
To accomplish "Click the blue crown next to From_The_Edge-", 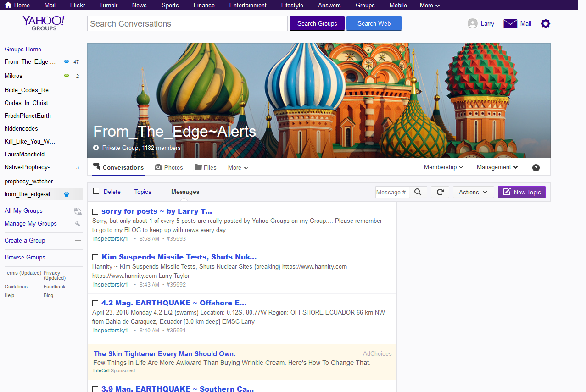I will (x=67, y=62).
